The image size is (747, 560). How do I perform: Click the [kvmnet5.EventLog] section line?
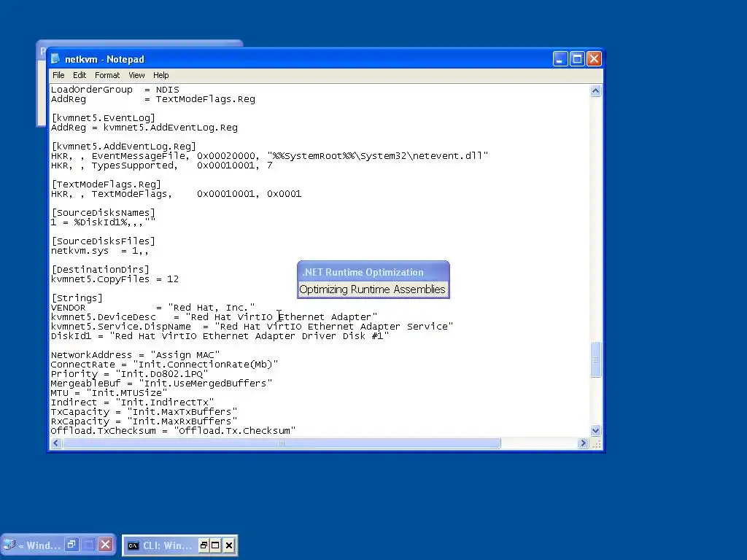point(103,118)
